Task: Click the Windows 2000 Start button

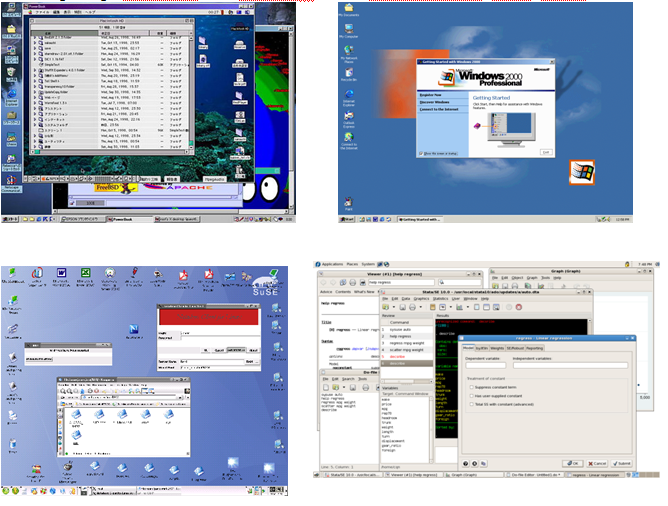Action: (x=347, y=219)
